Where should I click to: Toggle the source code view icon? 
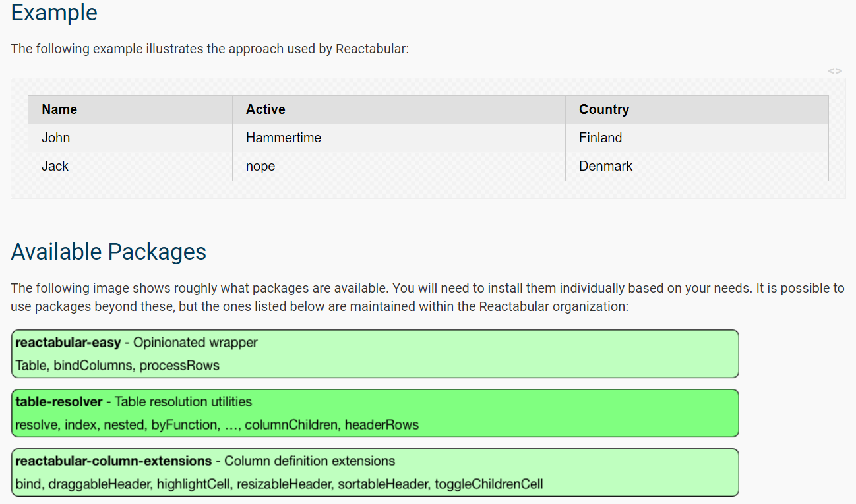[x=835, y=71]
